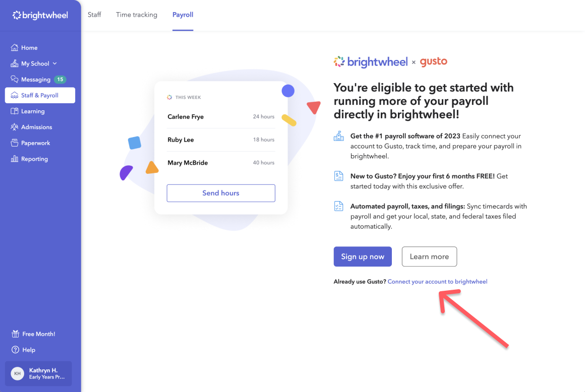This screenshot has width=585, height=392.
Task: Select Staff & Payroll in sidebar
Action: [x=40, y=95]
